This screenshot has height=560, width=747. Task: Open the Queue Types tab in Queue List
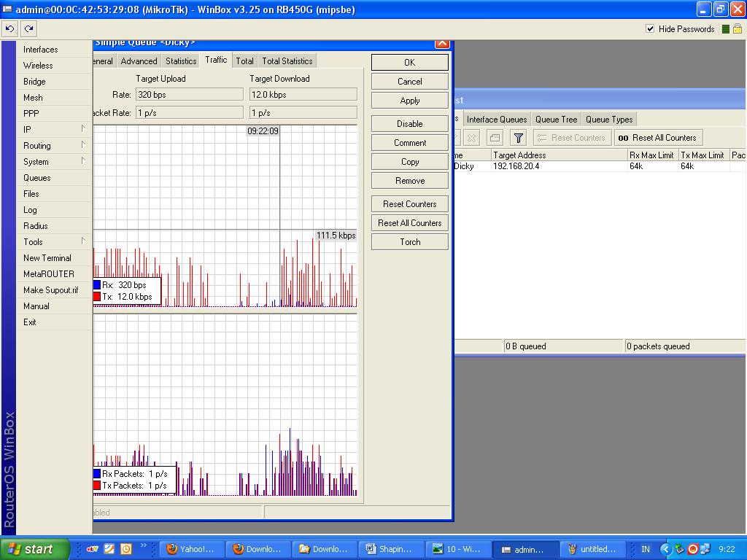pos(609,120)
